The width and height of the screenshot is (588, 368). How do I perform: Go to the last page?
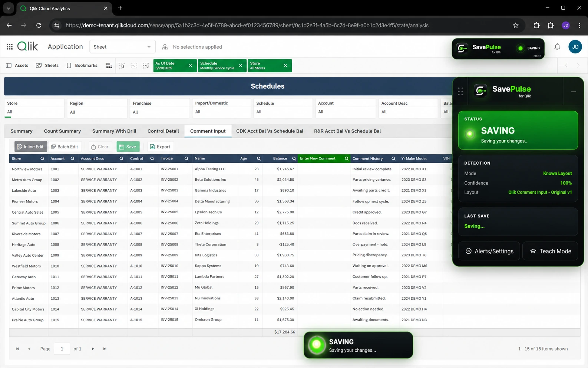(105, 349)
